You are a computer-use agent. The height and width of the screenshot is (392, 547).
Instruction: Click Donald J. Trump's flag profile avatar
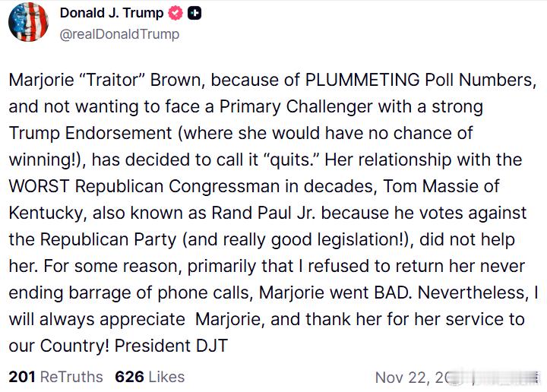tap(28, 22)
